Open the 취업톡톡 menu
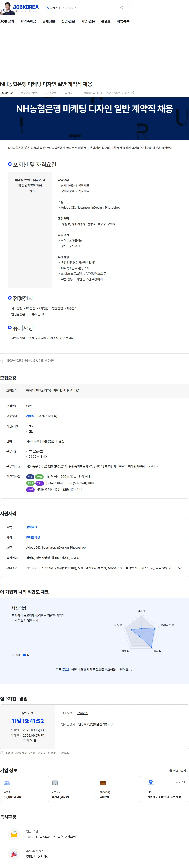 click(x=123, y=21)
